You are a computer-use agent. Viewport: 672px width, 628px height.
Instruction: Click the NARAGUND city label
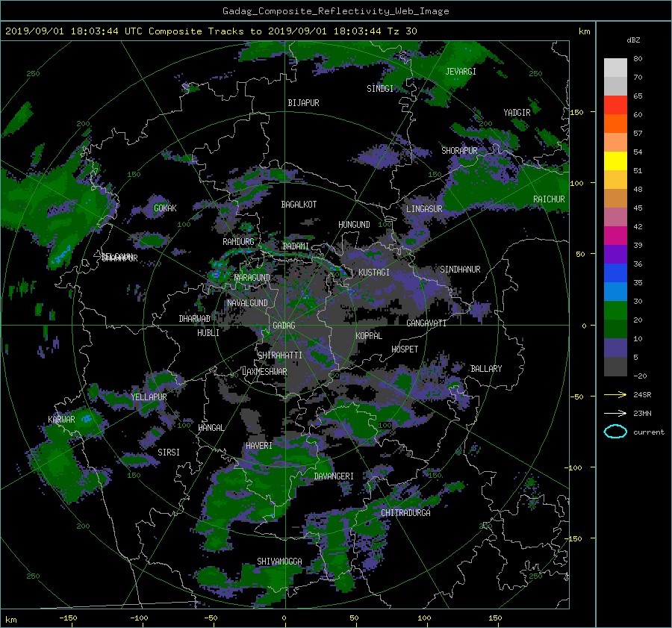pyautogui.click(x=252, y=278)
